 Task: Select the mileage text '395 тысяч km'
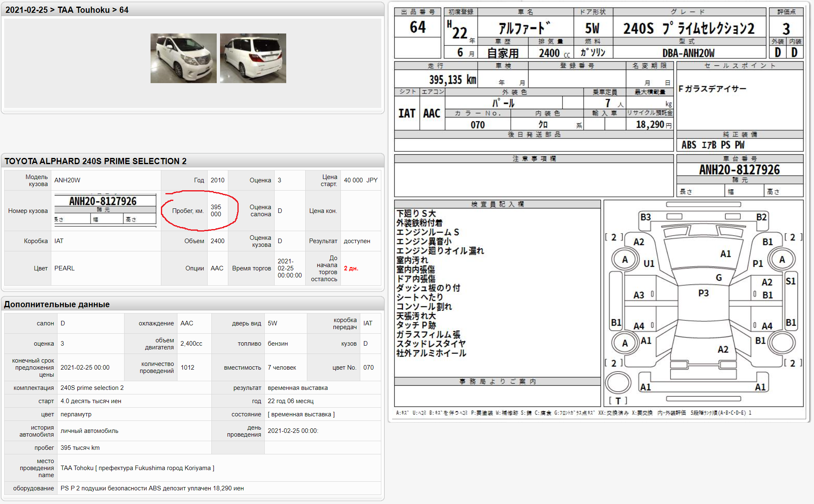[x=80, y=448]
